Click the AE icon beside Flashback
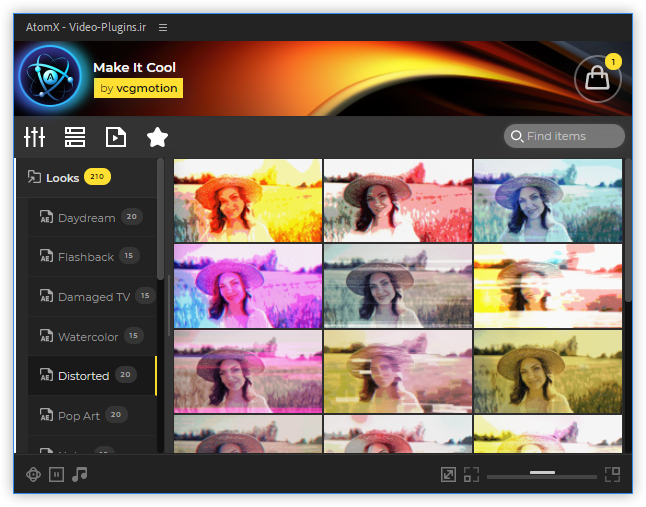Viewport: 646px width, 507px height. (46, 256)
